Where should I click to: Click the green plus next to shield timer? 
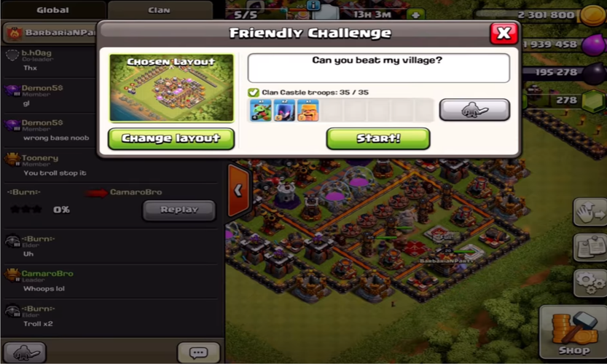click(415, 15)
